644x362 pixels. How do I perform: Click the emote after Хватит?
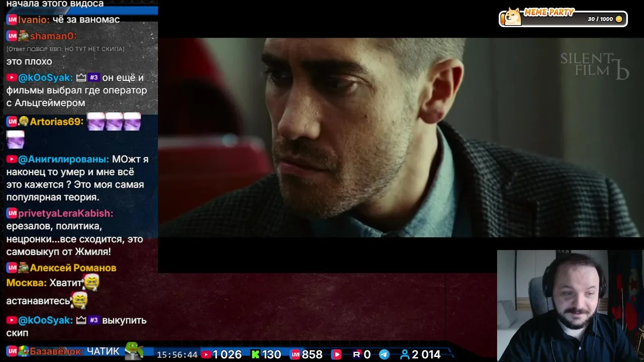click(91, 283)
